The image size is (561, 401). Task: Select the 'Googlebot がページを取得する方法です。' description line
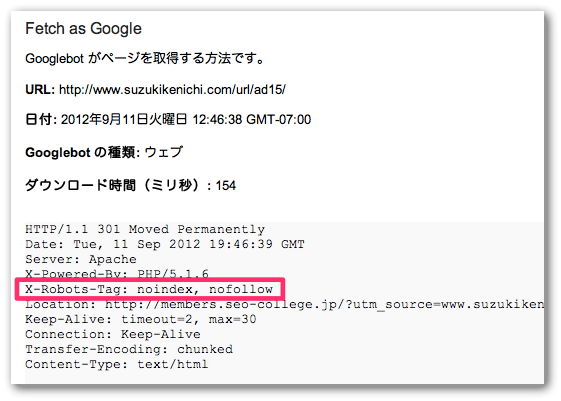(x=145, y=58)
